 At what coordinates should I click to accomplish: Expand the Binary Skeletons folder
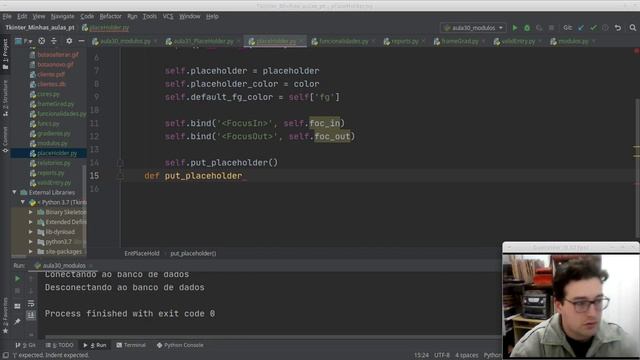coord(31,212)
